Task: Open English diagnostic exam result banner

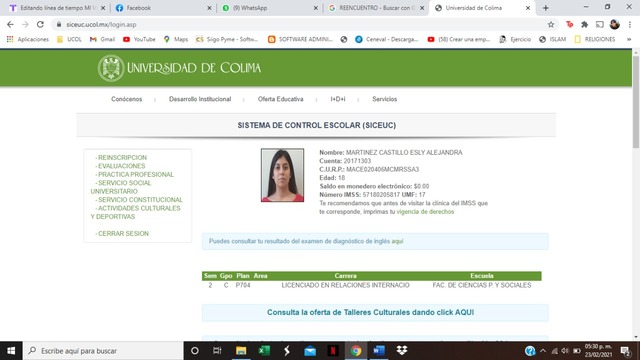Action: point(375,241)
